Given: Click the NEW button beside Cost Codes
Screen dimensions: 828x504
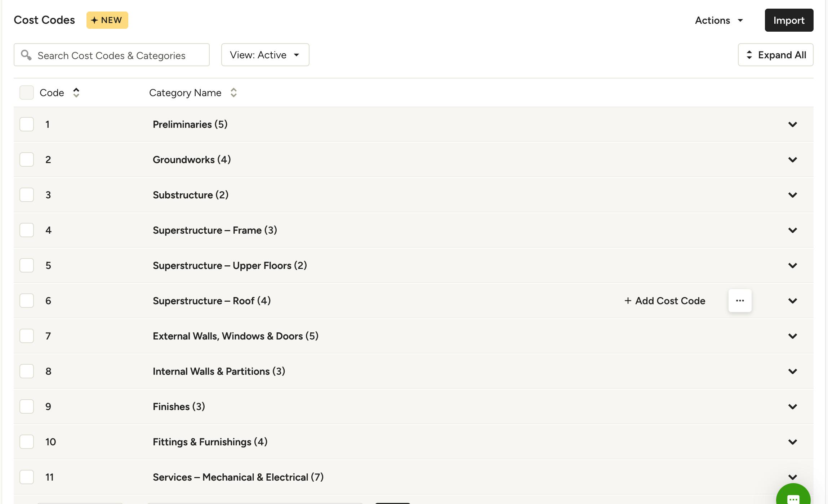Looking at the screenshot, I should 107,20.
